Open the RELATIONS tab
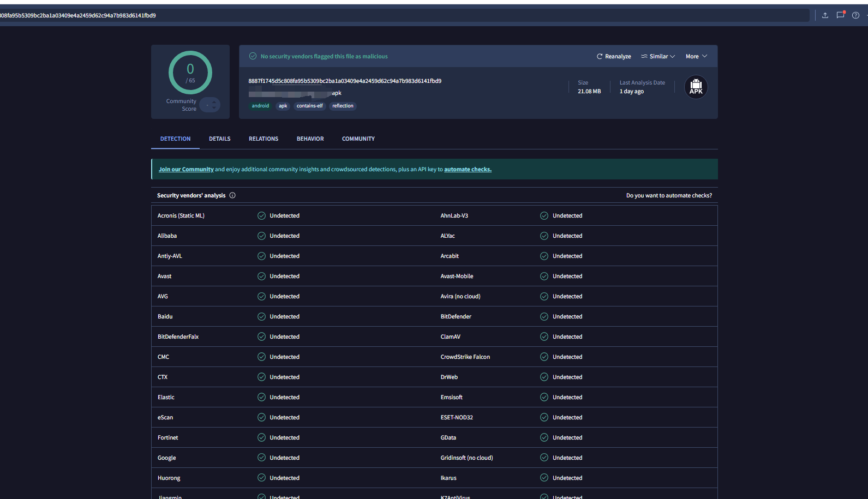 pyautogui.click(x=264, y=139)
